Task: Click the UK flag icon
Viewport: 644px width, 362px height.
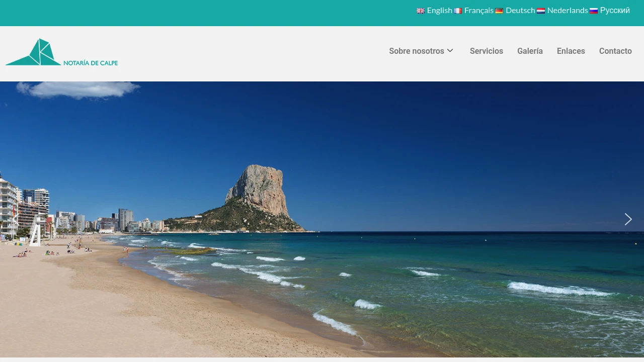Action: point(421,11)
